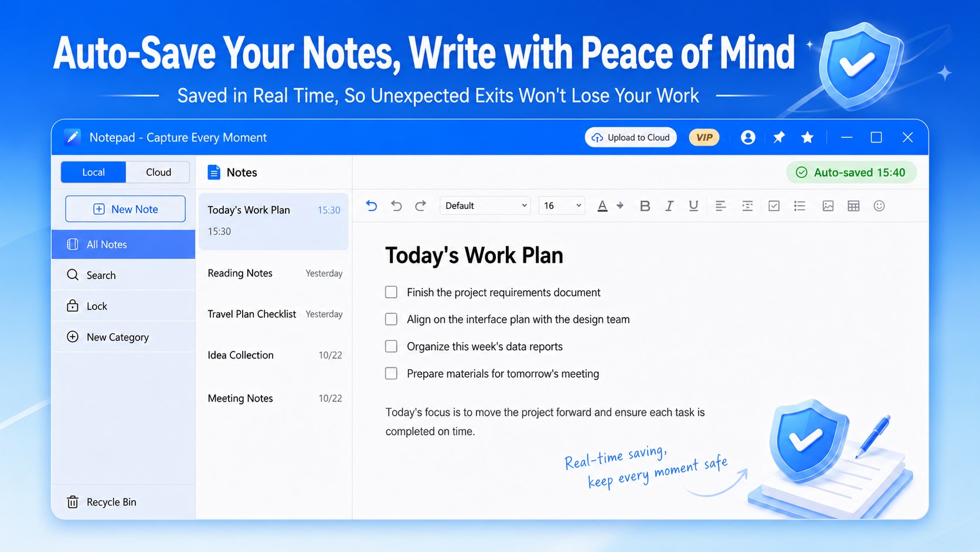Open the 'Meeting Notes' note
Screen dimensions: 980x552
click(x=274, y=398)
